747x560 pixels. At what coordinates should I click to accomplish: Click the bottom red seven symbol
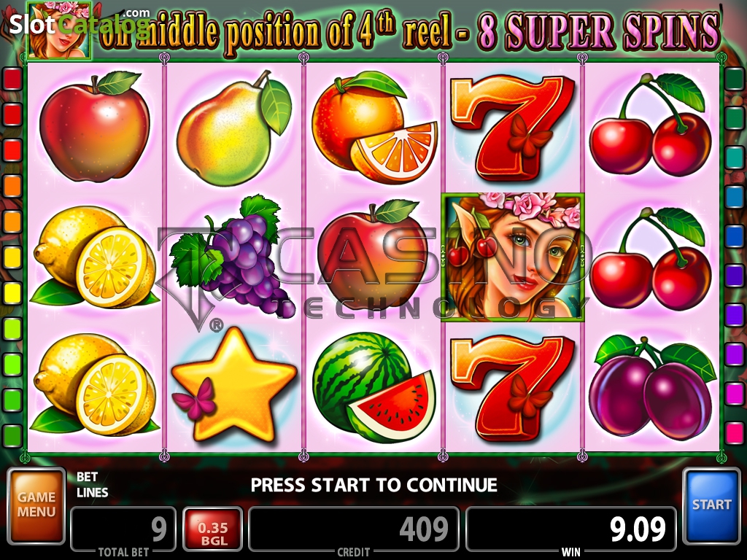tap(512, 388)
